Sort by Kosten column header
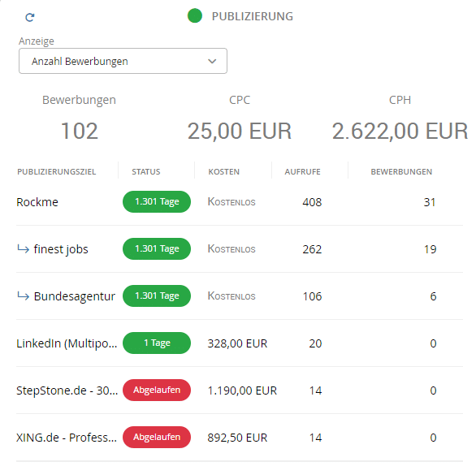 pyautogui.click(x=223, y=172)
